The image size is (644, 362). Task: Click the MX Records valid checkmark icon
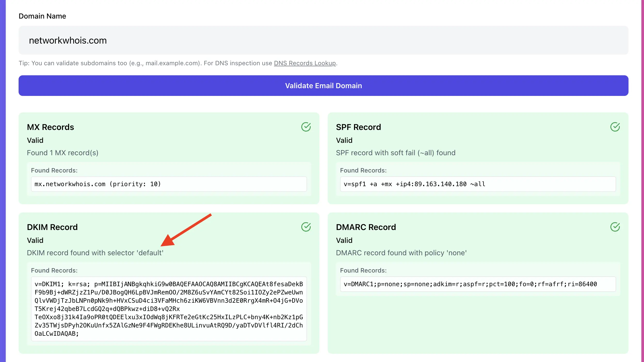306,127
